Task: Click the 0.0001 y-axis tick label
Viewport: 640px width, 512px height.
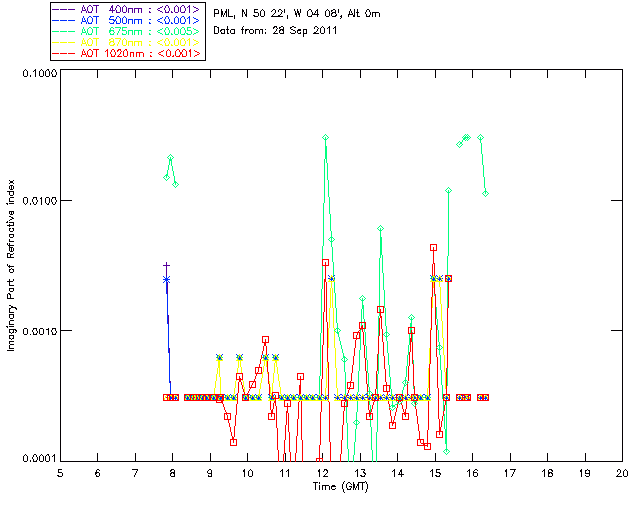Action: coord(40,459)
